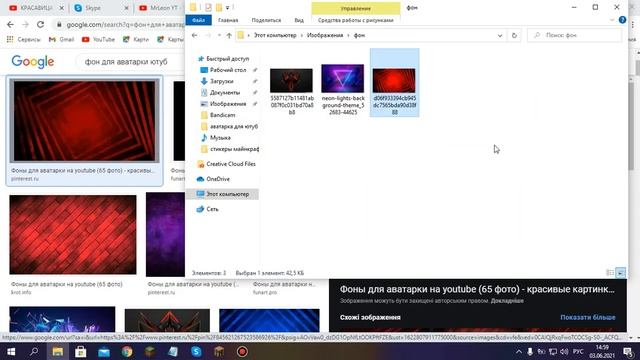Open the red brick pattern image result
640x360 pixels.
pos(73,234)
